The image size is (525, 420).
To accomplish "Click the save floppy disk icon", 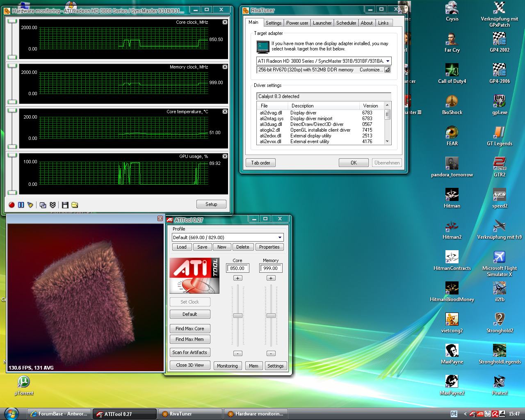I will (65, 205).
